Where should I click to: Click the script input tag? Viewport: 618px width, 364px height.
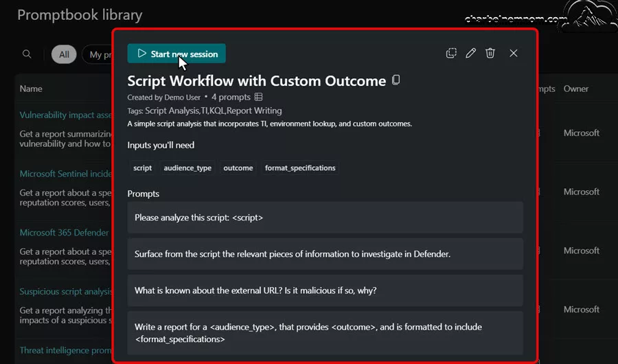(142, 168)
